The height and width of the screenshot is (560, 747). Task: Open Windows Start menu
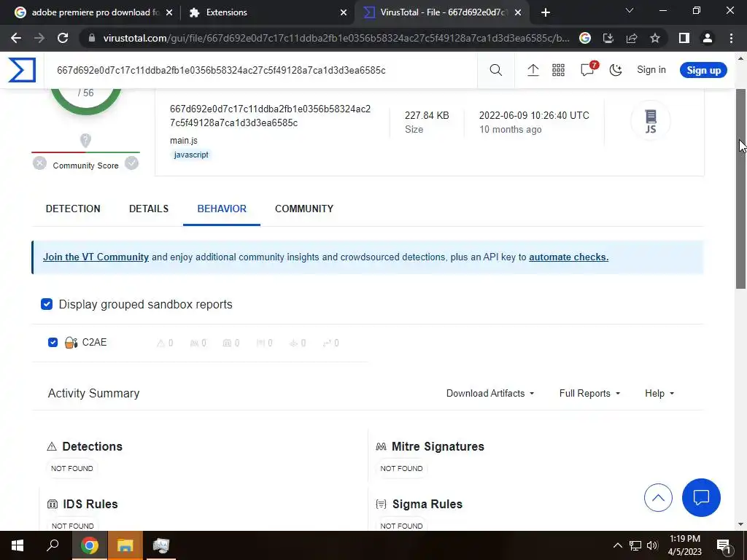[18, 545]
